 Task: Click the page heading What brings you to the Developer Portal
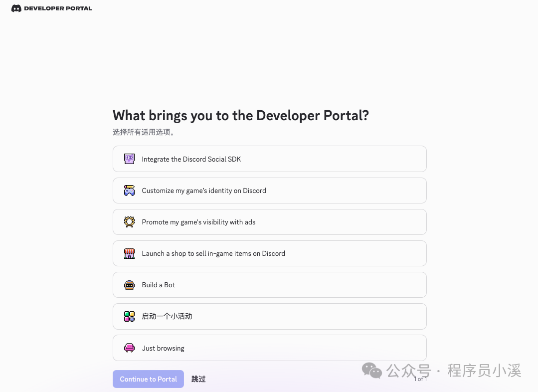coord(241,116)
